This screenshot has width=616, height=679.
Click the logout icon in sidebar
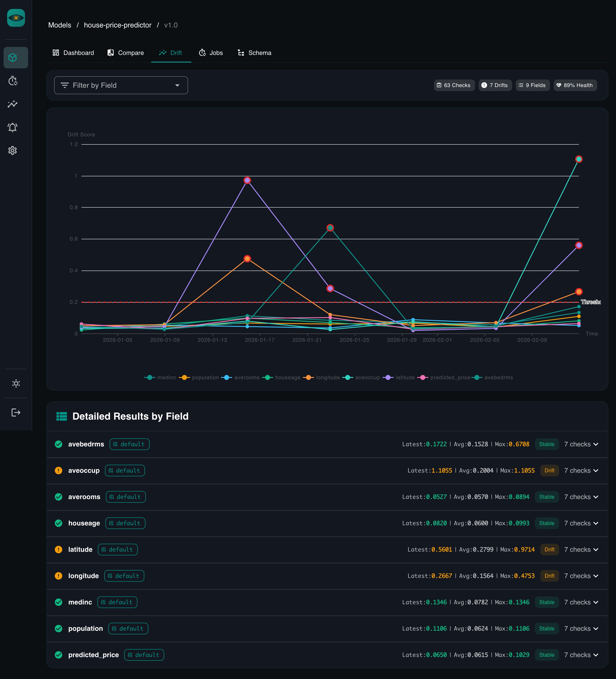[16, 412]
